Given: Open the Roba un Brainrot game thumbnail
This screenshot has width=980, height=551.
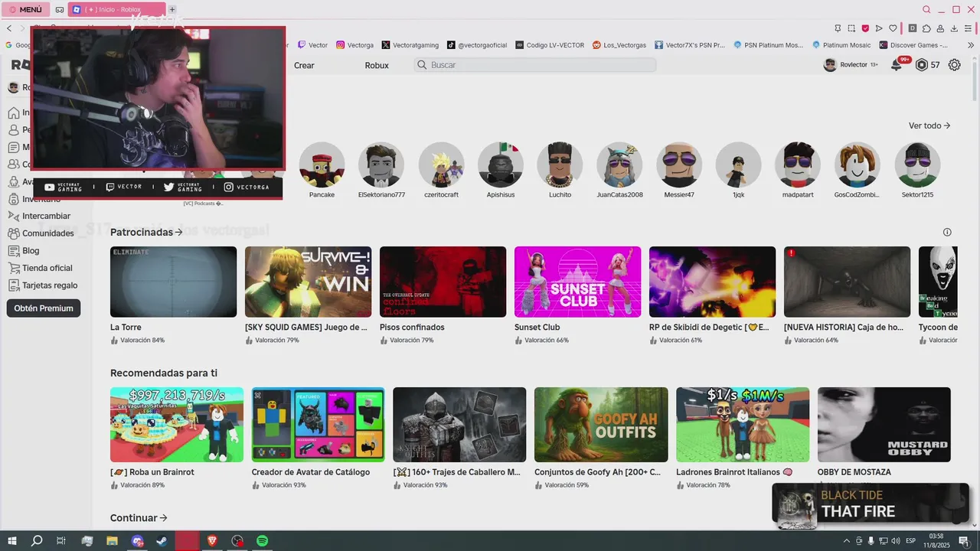Looking at the screenshot, I should click(x=177, y=425).
